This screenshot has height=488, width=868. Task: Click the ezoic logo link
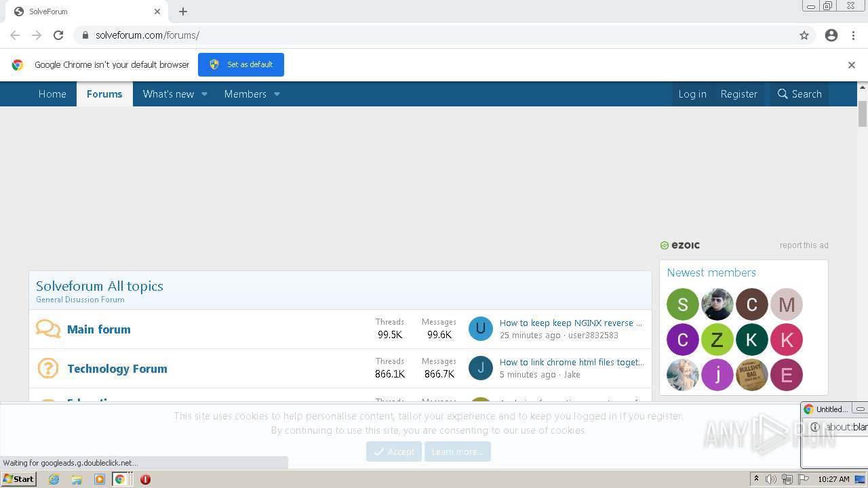(680, 245)
